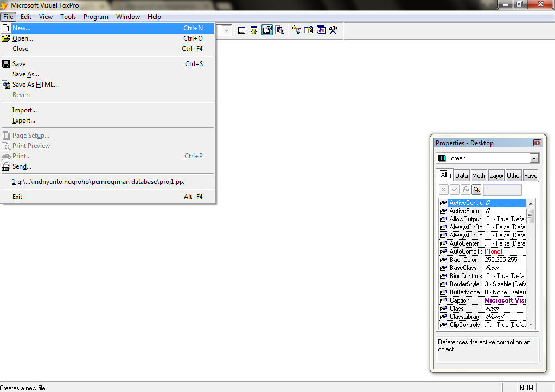Open the Help menu
The image size is (555, 392).
[x=154, y=17]
